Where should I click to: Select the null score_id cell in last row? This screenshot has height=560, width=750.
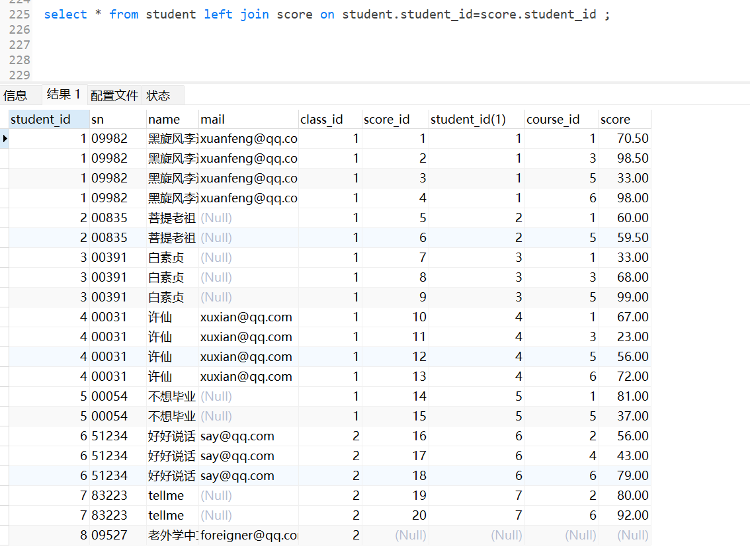[x=395, y=535]
